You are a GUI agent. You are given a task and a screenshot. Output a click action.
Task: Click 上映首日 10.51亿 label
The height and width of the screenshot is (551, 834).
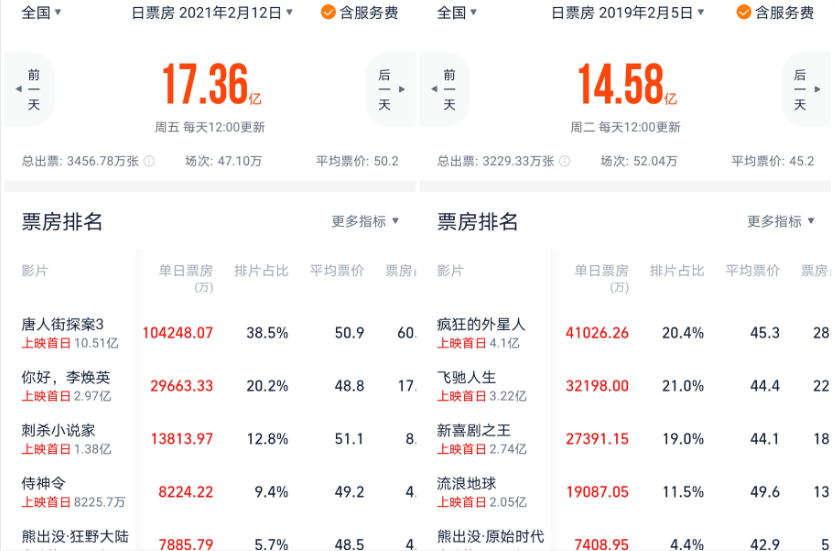click(70, 343)
